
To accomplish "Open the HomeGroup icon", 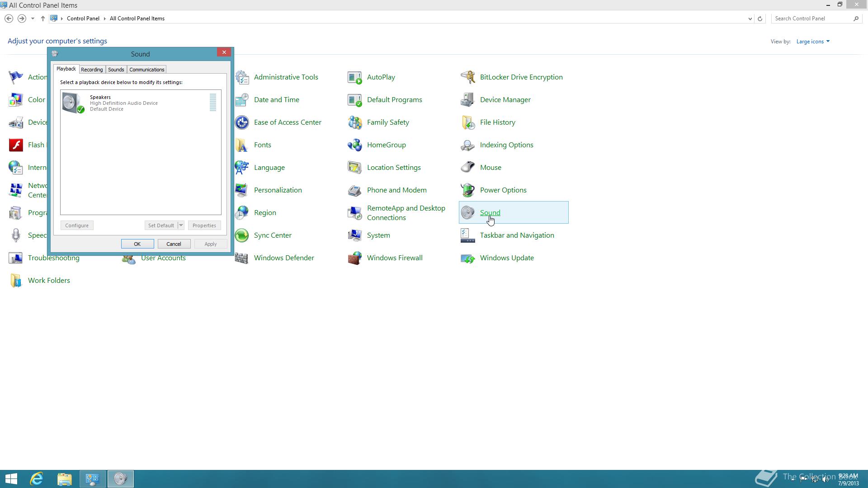I will (x=355, y=145).
